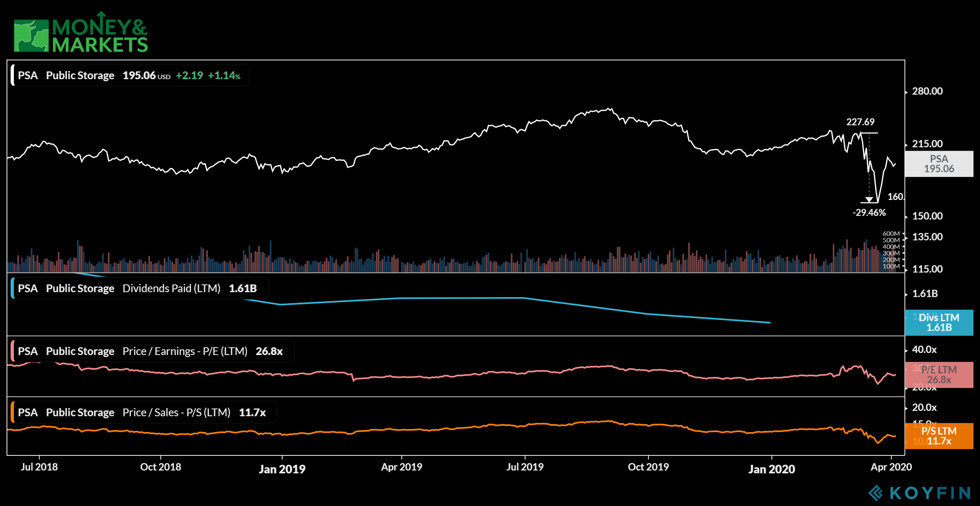Click the P/S LTM 11.7x axis tag

click(939, 436)
